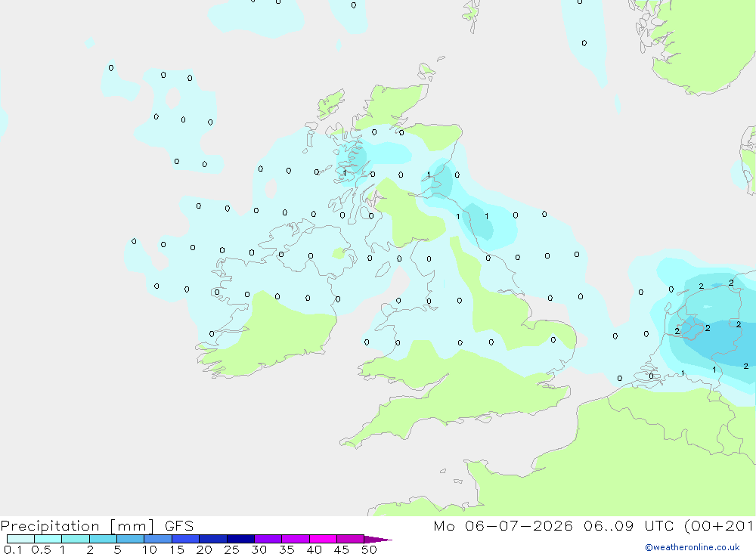Click the '(00+201' forecast offset text
This screenshot has height=554, width=756.
pos(719,525)
